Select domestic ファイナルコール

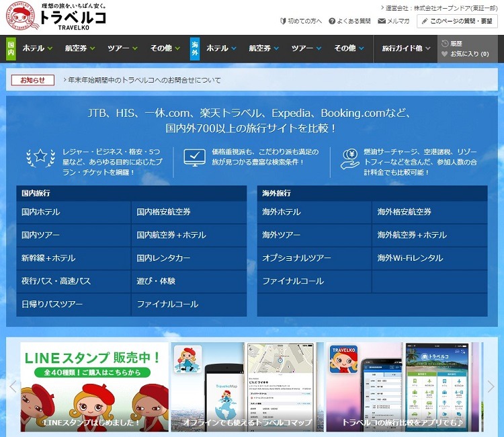[189, 304]
